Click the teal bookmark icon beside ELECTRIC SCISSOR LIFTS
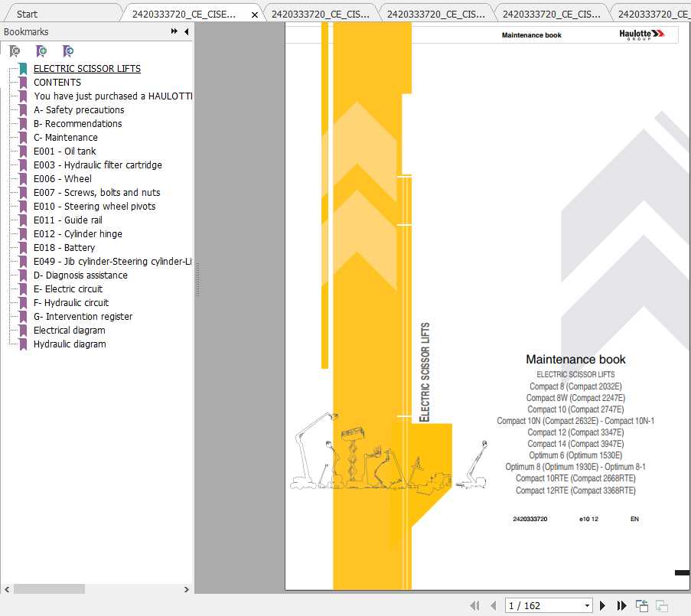The width and height of the screenshot is (691, 616). click(x=23, y=68)
